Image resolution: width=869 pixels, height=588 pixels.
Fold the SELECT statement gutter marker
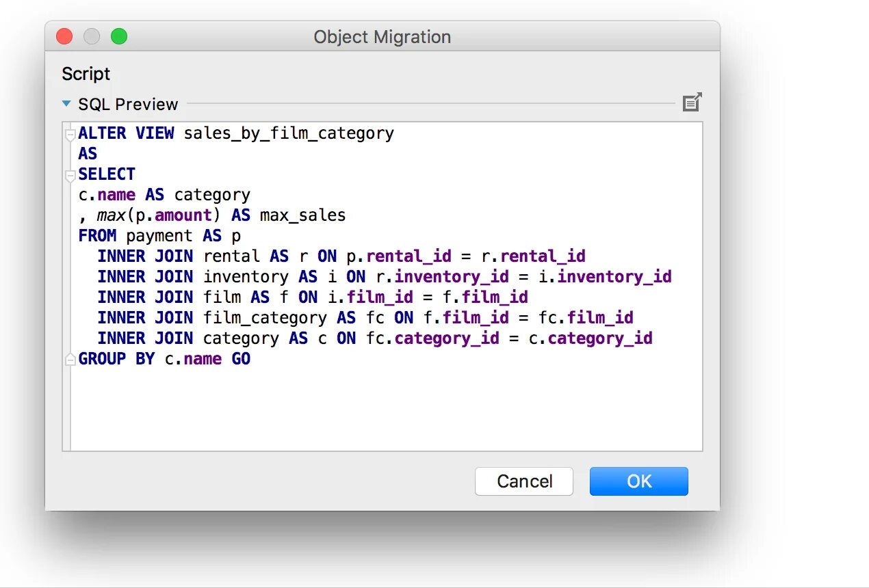point(69,176)
